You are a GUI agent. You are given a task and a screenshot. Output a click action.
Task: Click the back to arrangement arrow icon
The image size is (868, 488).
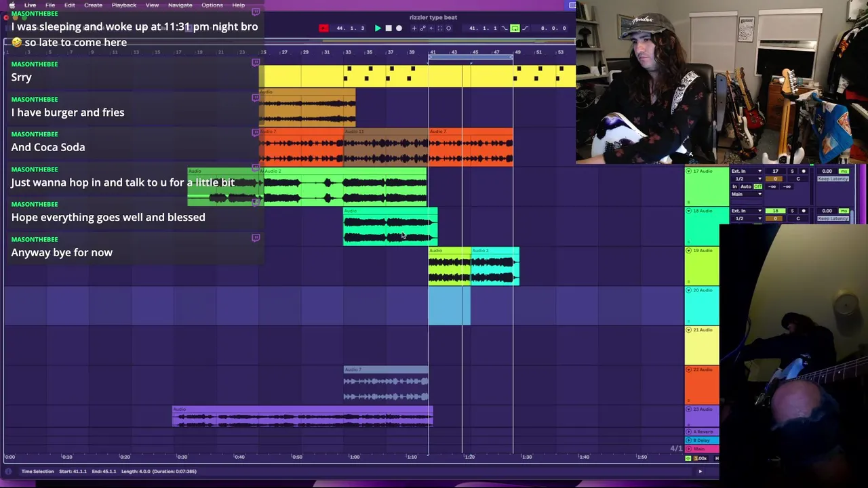tap(431, 28)
